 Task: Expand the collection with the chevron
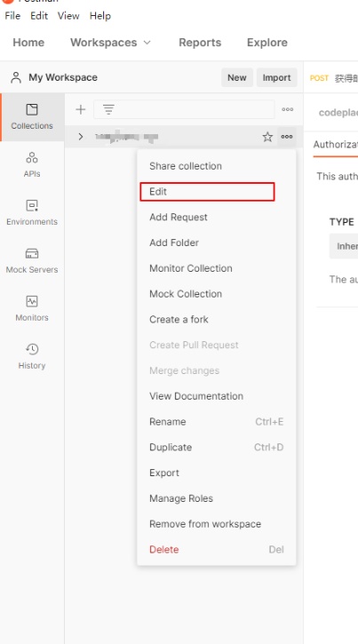click(81, 137)
